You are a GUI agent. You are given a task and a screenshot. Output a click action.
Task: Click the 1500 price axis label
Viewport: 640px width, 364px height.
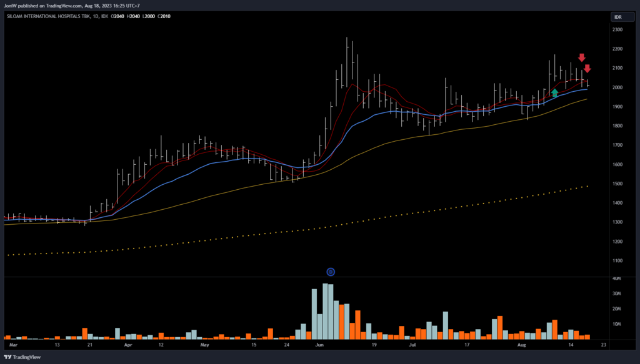(x=617, y=184)
